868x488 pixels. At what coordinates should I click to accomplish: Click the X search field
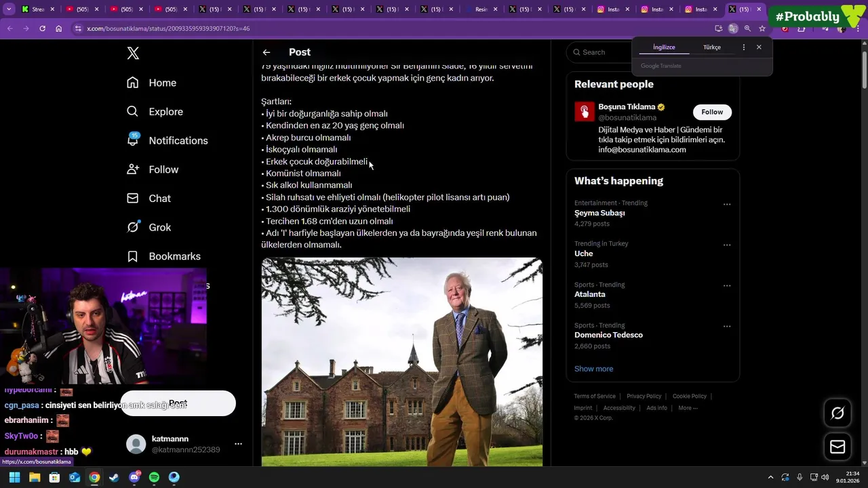point(600,52)
